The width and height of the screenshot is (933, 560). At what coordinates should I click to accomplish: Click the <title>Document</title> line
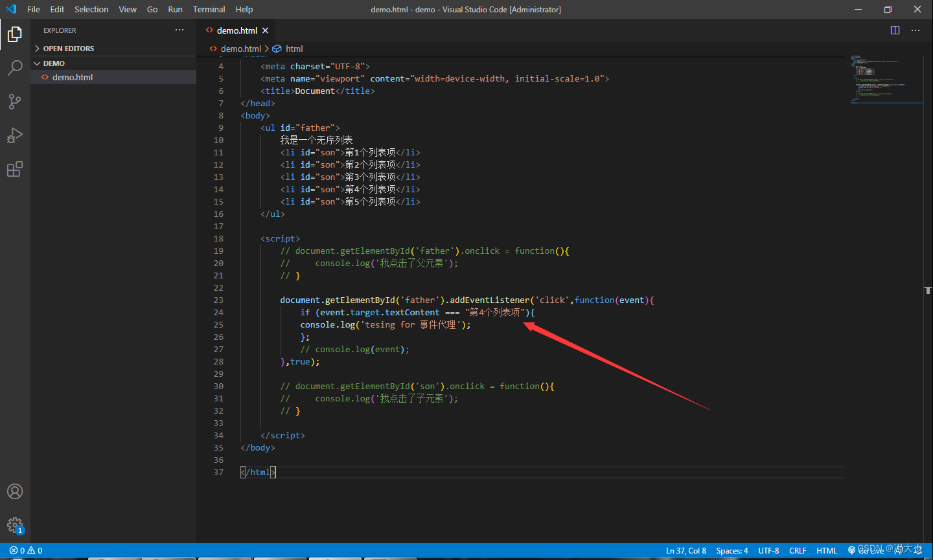point(317,91)
